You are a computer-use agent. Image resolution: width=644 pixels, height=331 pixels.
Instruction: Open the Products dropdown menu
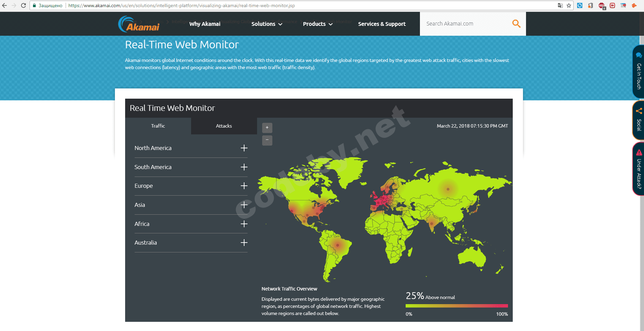(x=318, y=24)
